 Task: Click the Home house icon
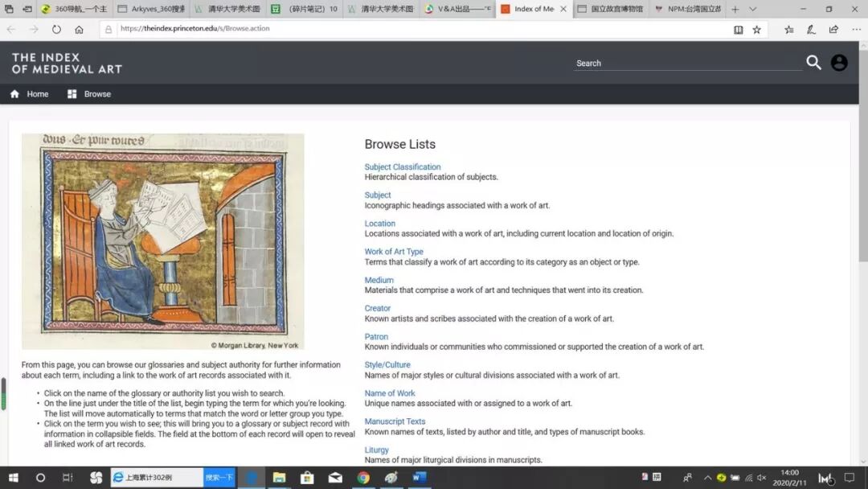(15, 94)
